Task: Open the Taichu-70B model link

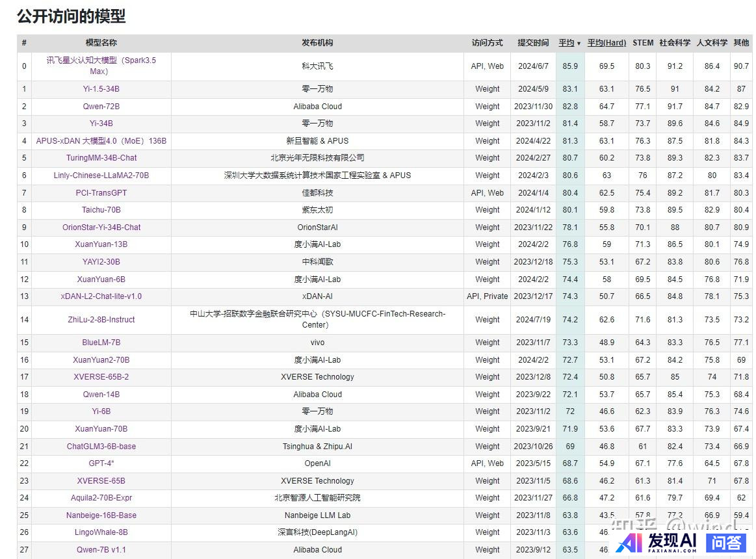Action: click(101, 210)
